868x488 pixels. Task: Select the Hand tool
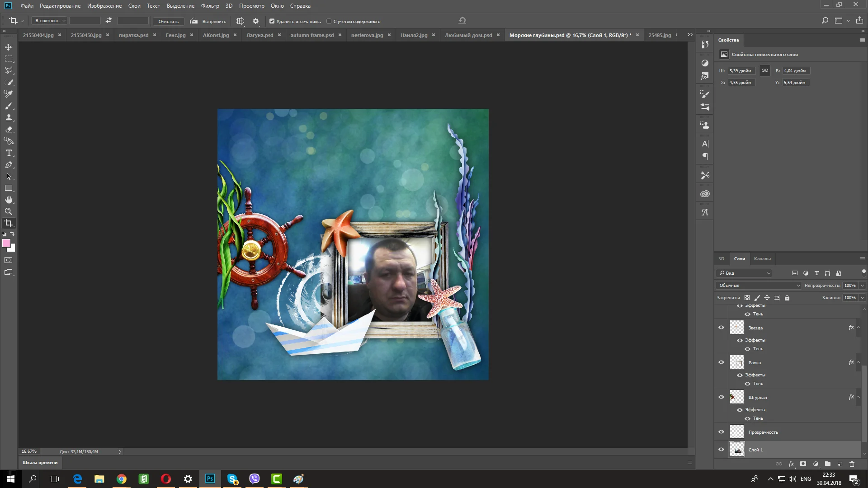click(x=9, y=200)
